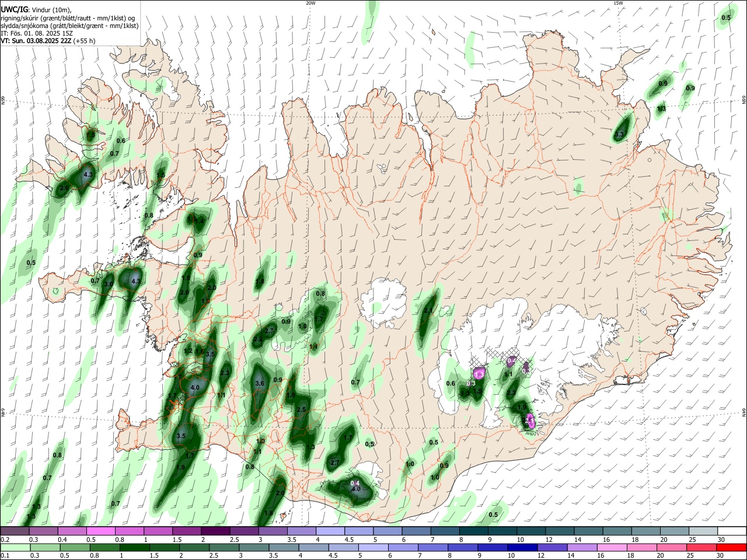Click the '0.5' value in the top-right corner
This screenshot has height=560, width=747.
coord(726,17)
